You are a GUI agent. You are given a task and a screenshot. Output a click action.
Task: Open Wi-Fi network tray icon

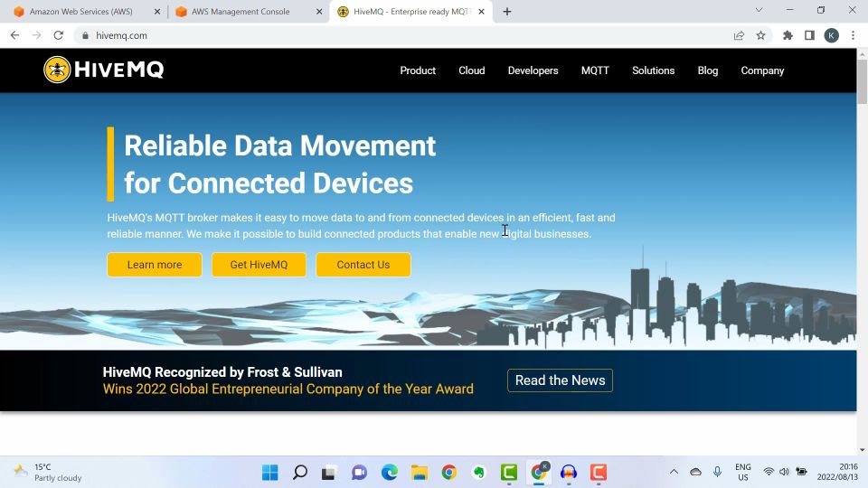(x=769, y=472)
